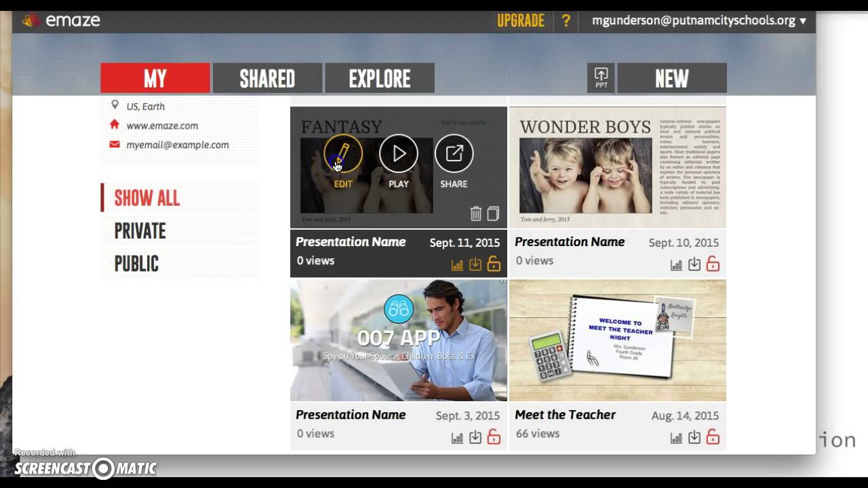View statistics for Sept. 10 presentation
This screenshot has width=868, height=488.
677,265
